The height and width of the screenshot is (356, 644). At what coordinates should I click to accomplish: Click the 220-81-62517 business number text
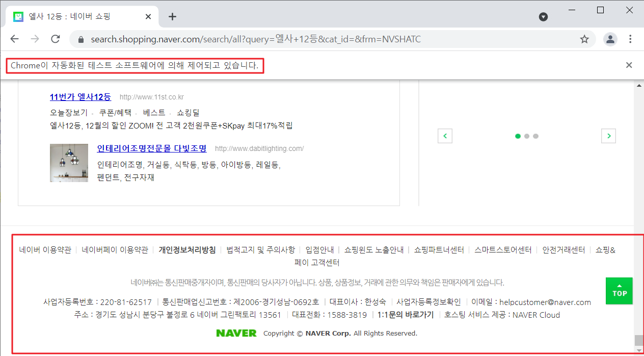pyautogui.click(x=126, y=302)
